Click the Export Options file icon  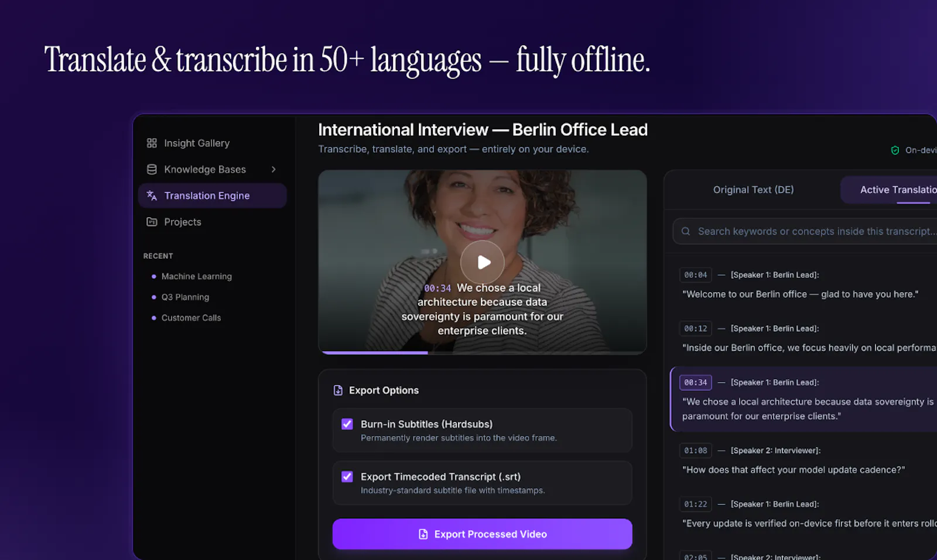coord(338,390)
